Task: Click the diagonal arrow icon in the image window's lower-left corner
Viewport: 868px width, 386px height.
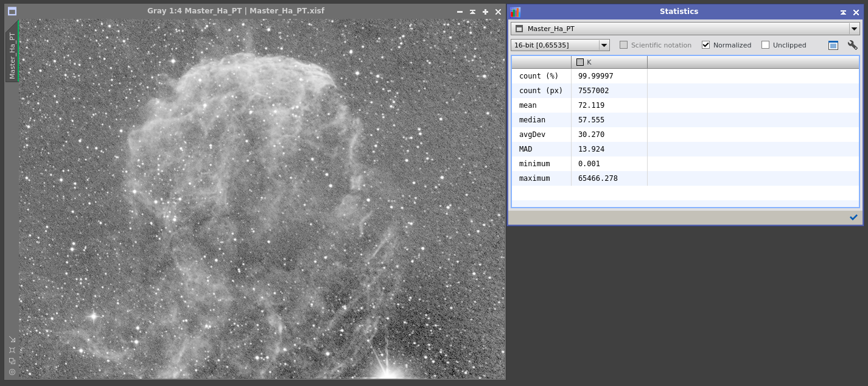Action: click(12, 339)
